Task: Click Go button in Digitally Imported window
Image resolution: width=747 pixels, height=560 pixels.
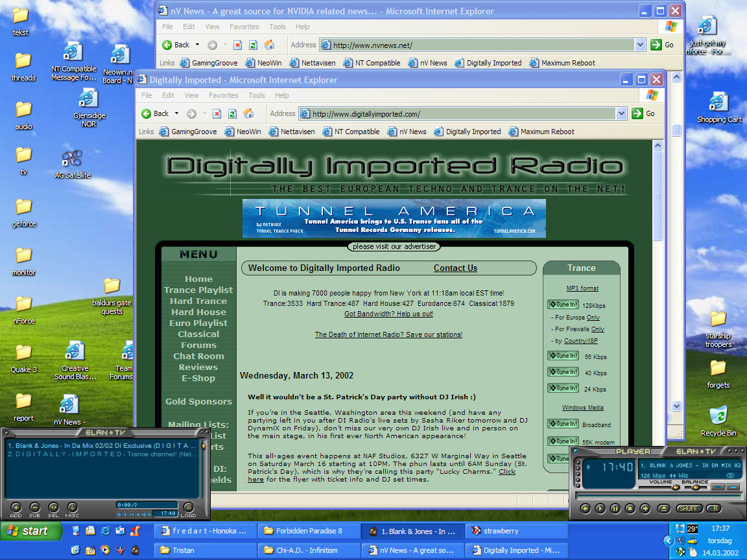Action: pos(644,113)
